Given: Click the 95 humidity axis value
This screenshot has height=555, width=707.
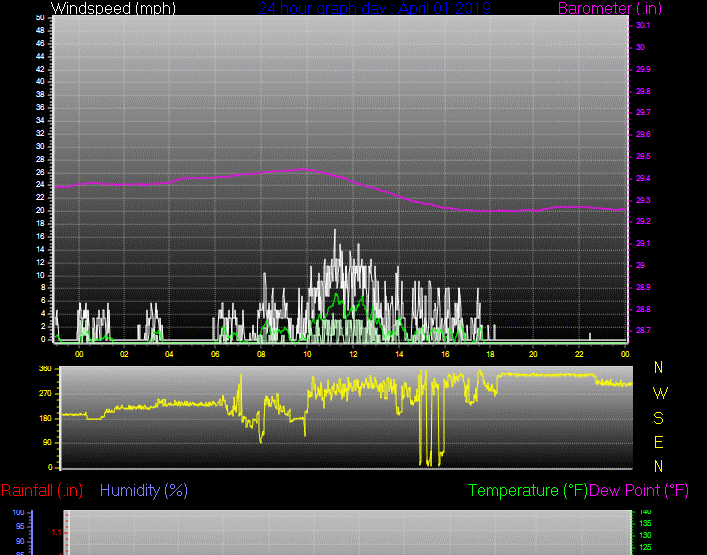Looking at the screenshot, I should pos(20,527).
